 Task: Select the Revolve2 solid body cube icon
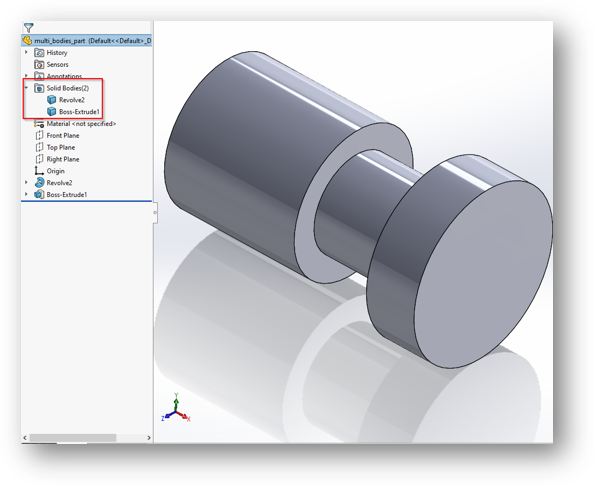point(52,100)
